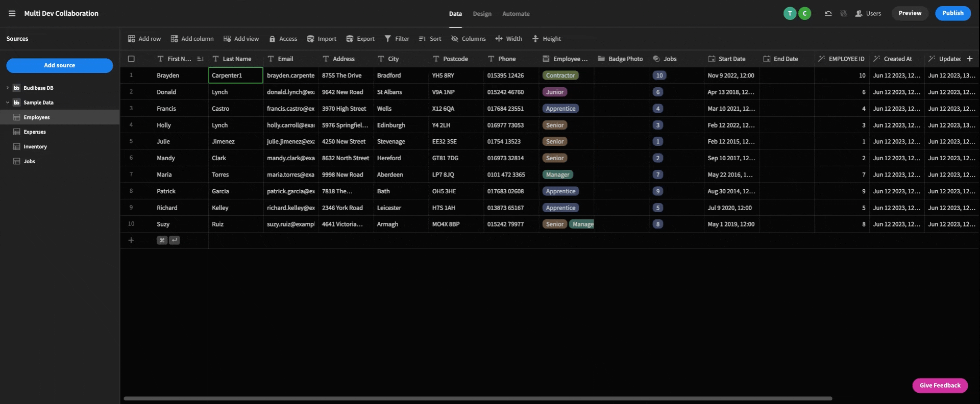Image resolution: width=980 pixels, height=404 pixels.
Task: Select the first name cell 'Patrick'
Action: tap(181, 191)
